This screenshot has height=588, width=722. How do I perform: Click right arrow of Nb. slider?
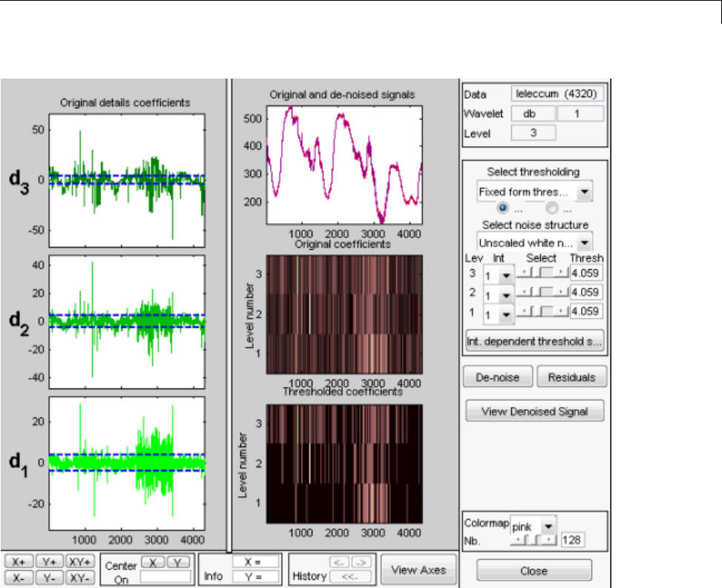pos(549,539)
